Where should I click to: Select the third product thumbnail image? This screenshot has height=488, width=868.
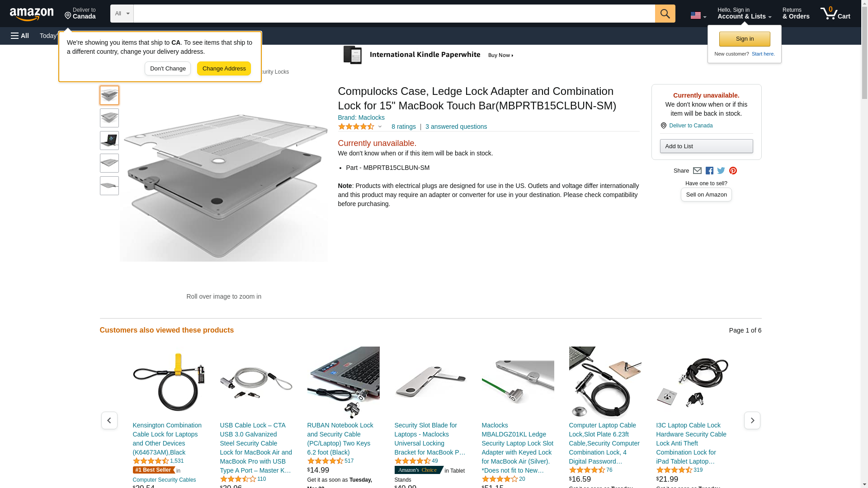pyautogui.click(x=109, y=141)
